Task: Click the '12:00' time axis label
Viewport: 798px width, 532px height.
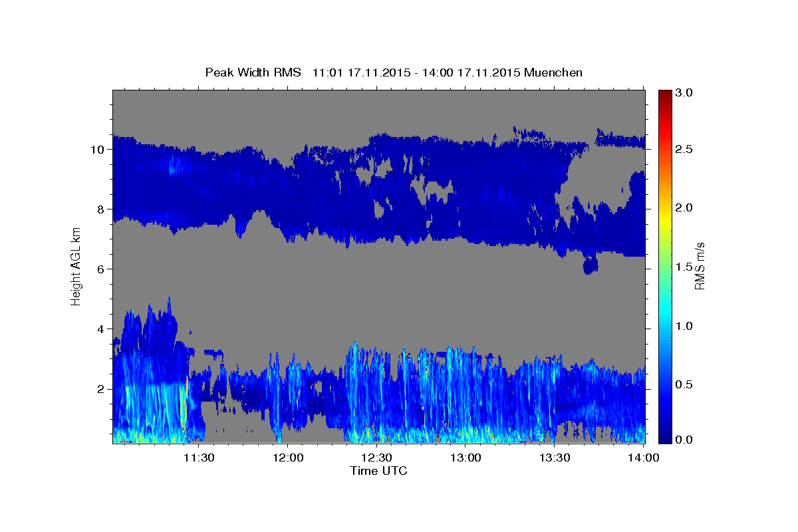Action: (287, 458)
